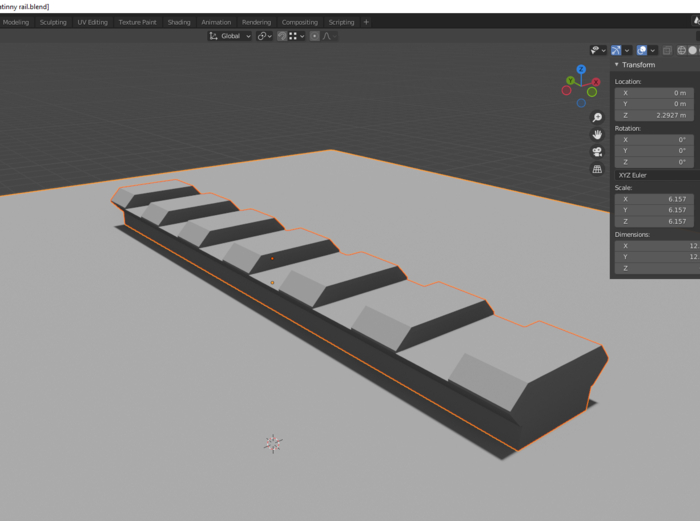Open the overlays options dropdown arrow
700x521 pixels.
click(653, 50)
